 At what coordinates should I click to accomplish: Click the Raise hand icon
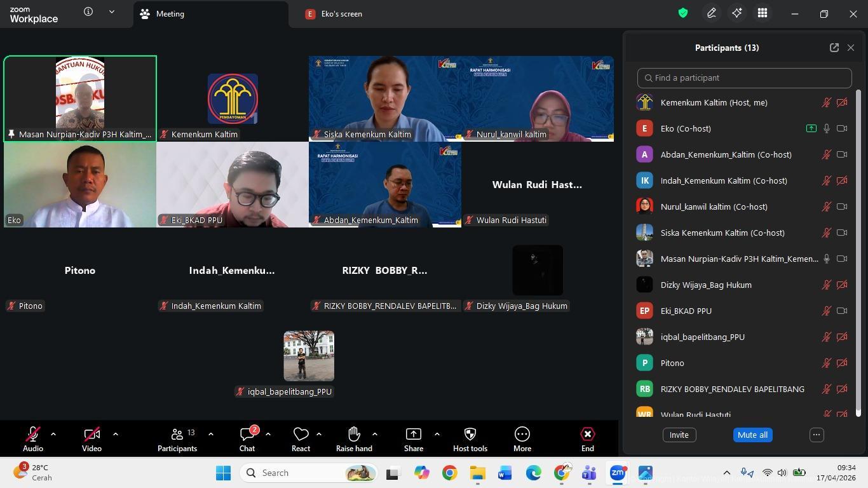354,438
